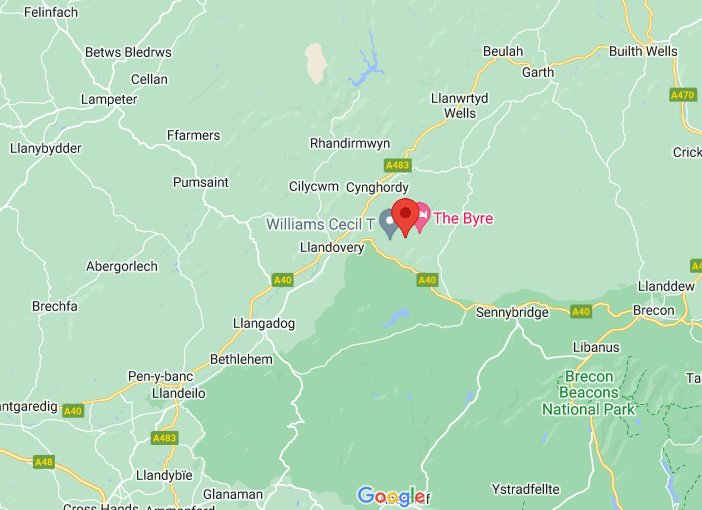
Task: Click the A48 road shield marker
Action: point(44,462)
